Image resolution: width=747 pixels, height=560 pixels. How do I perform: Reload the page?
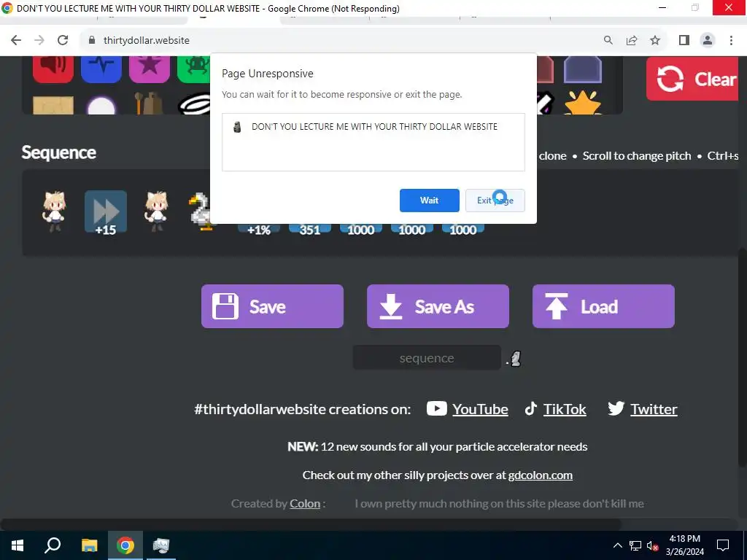(x=63, y=41)
